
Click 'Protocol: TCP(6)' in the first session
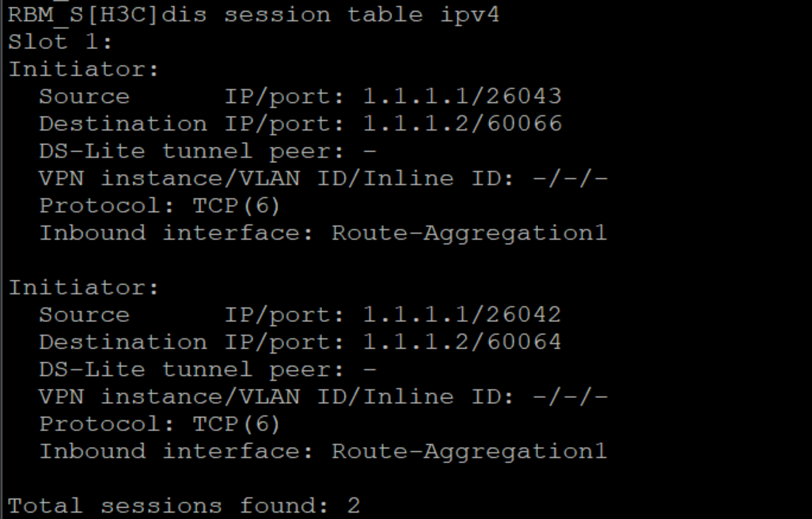pyautogui.click(x=160, y=206)
